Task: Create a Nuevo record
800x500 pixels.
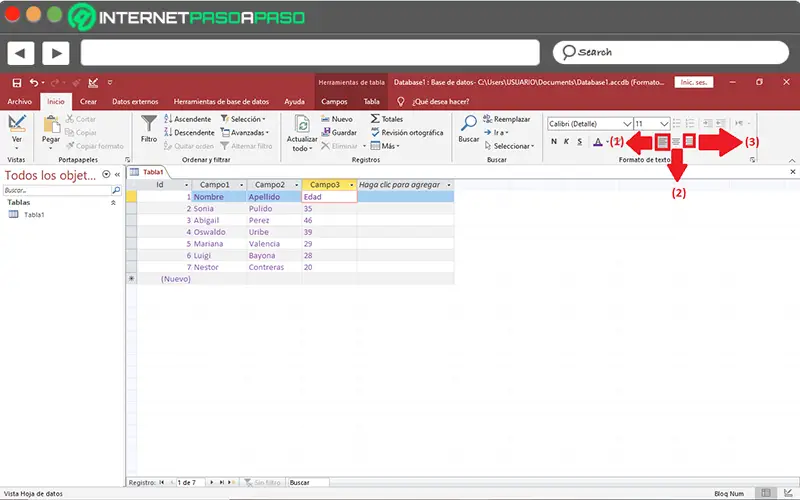Action: 337,119
